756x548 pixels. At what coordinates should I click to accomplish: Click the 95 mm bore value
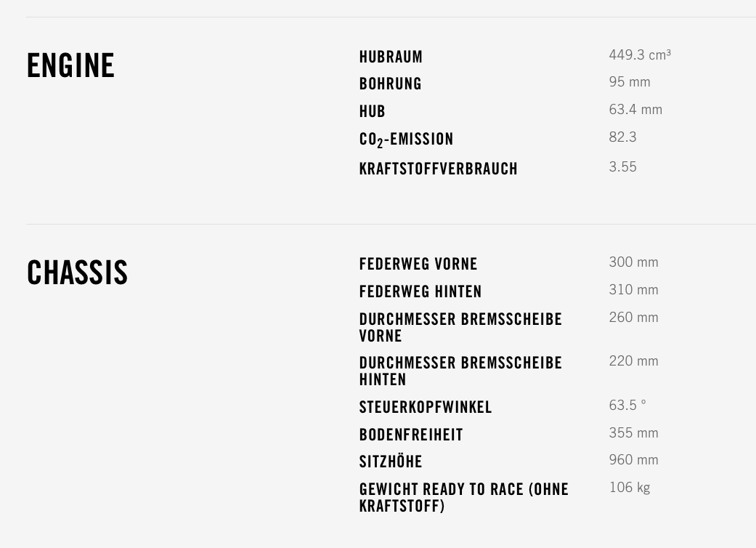(629, 82)
